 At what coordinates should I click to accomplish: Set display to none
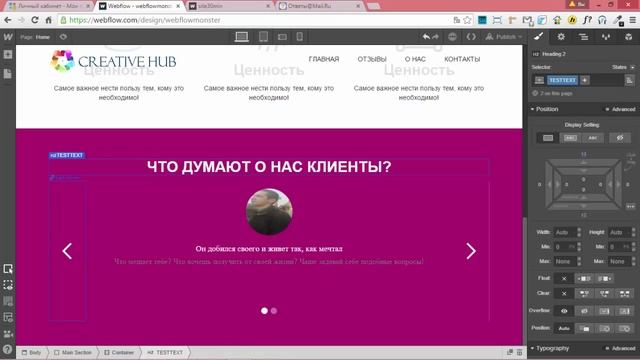point(620,138)
